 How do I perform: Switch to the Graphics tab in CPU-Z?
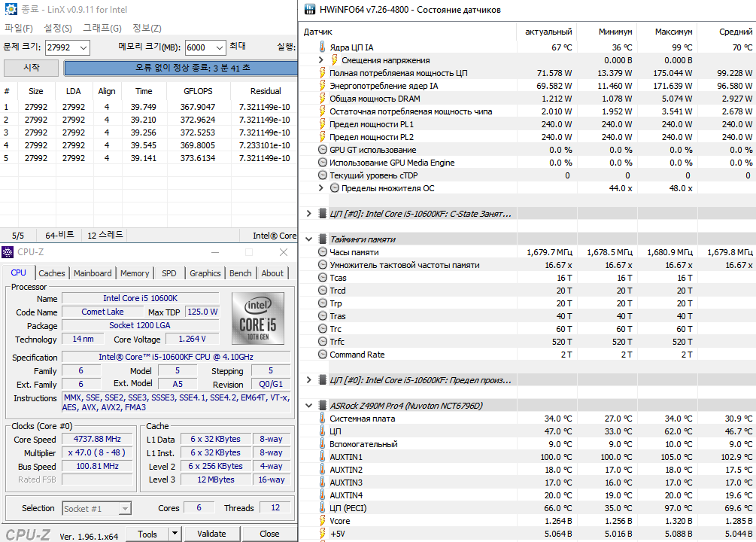pyautogui.click(x=205, y=273)
